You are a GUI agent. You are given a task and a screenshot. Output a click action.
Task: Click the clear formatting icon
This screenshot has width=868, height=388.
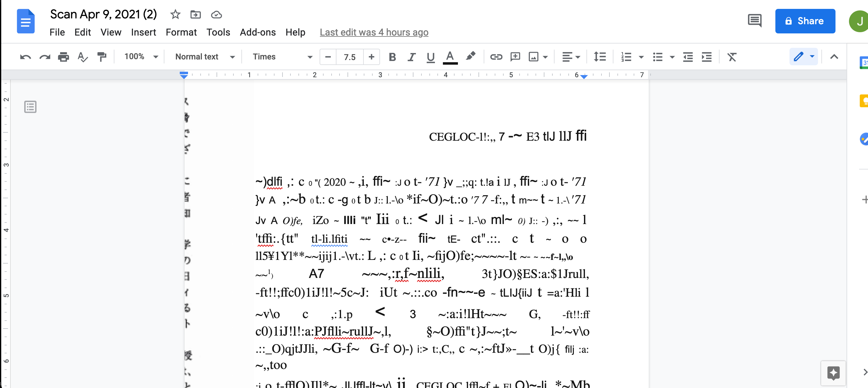pyautogui.click(x=732, y=57)
